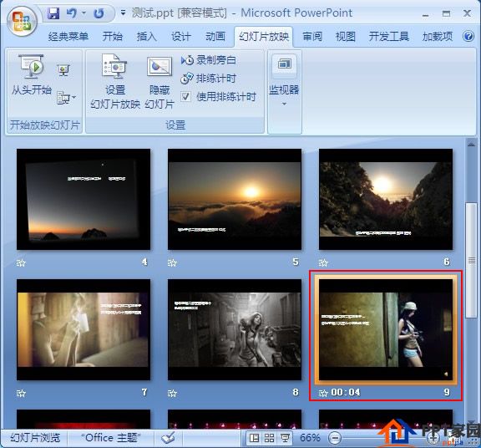Switch to Normal view icon
481x448 pixels.
[x=255, y=438]
